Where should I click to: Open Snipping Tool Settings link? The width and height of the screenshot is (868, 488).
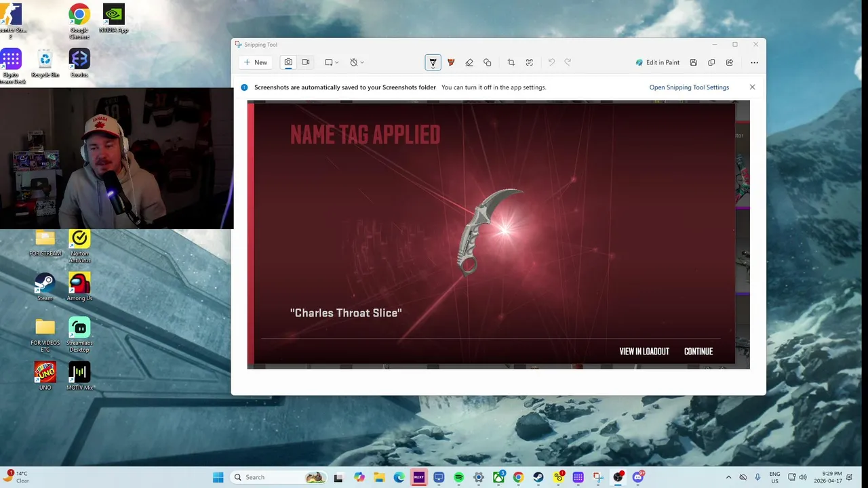click(689, 87)
